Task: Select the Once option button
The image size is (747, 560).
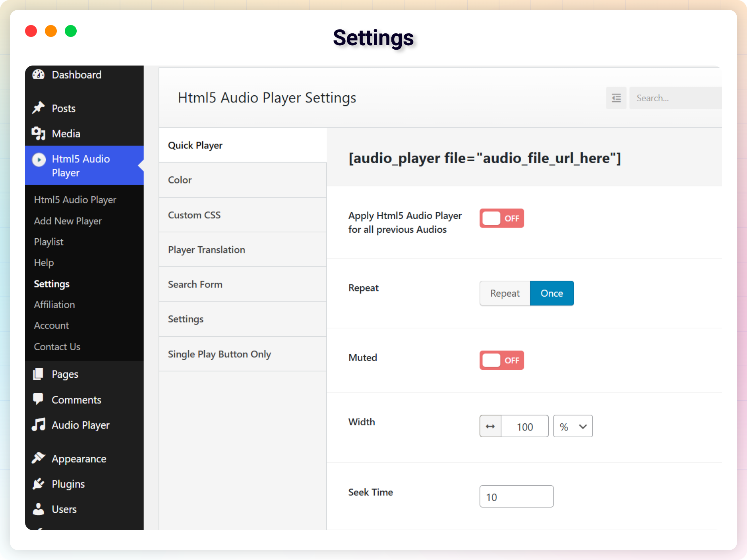Action: tap(552, 293)
